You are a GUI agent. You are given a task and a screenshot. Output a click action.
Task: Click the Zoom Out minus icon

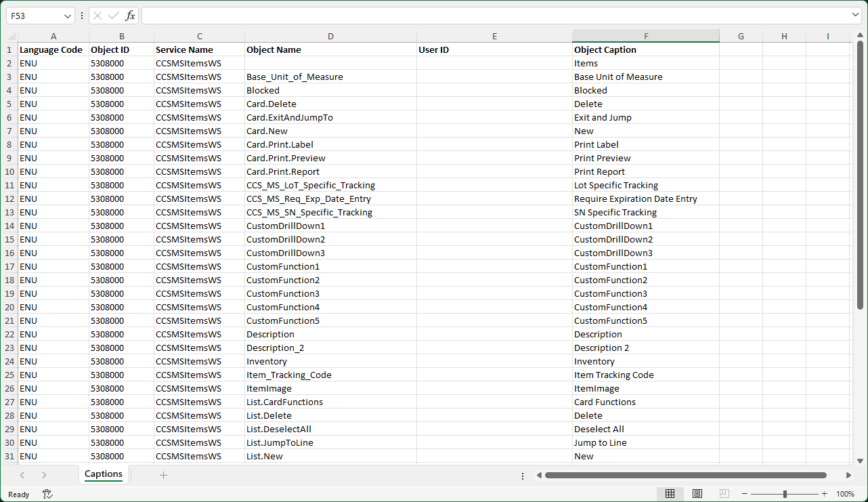744,494
